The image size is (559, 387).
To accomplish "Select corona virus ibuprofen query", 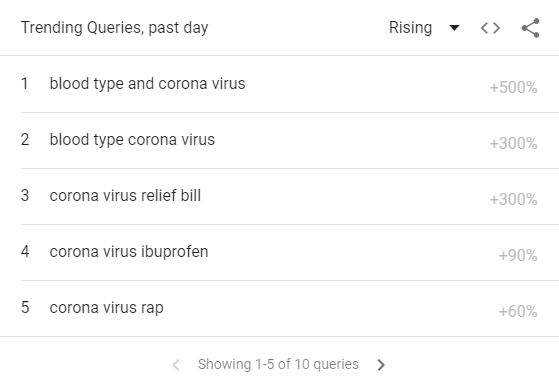I will pyautogui.click(x=129, y=252).
